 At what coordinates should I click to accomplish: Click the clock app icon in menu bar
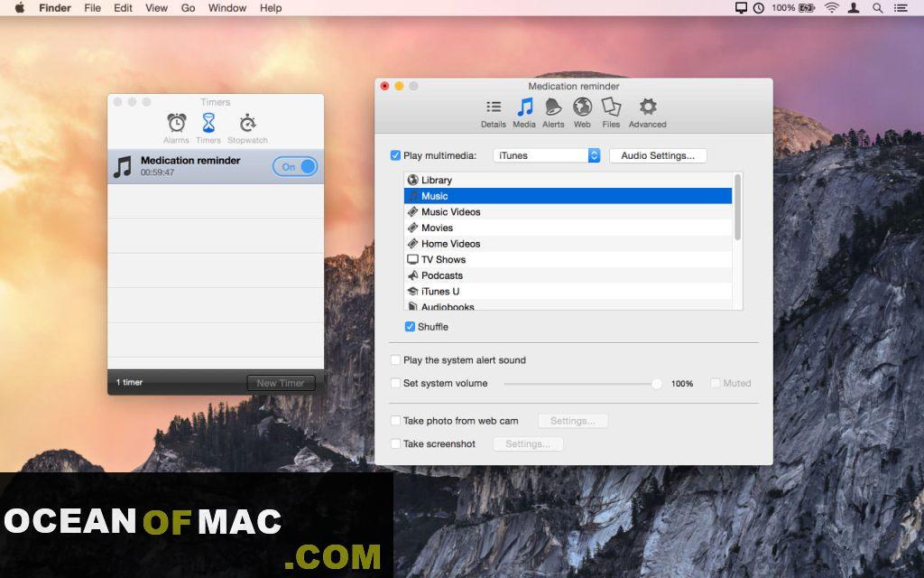coord(758,7)
